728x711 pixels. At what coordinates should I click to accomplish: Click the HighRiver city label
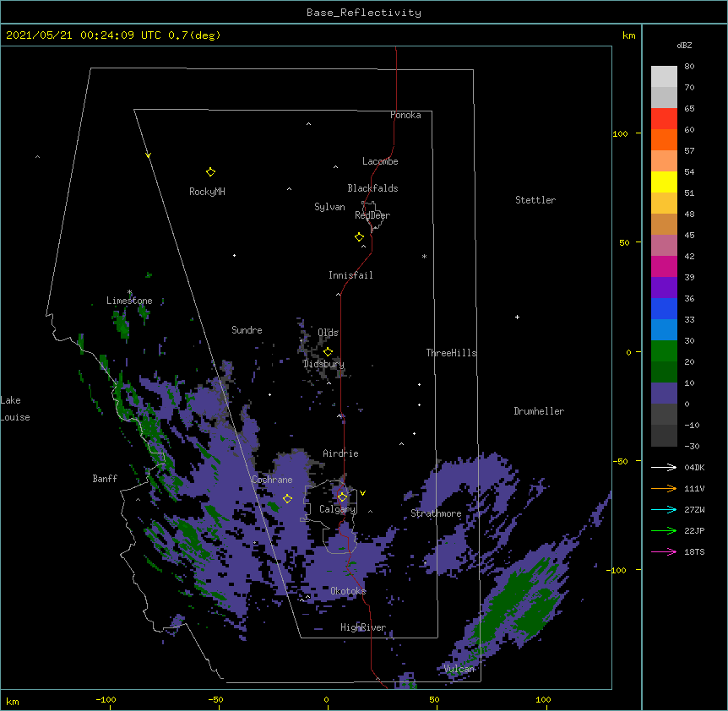[x=363, y=627]
